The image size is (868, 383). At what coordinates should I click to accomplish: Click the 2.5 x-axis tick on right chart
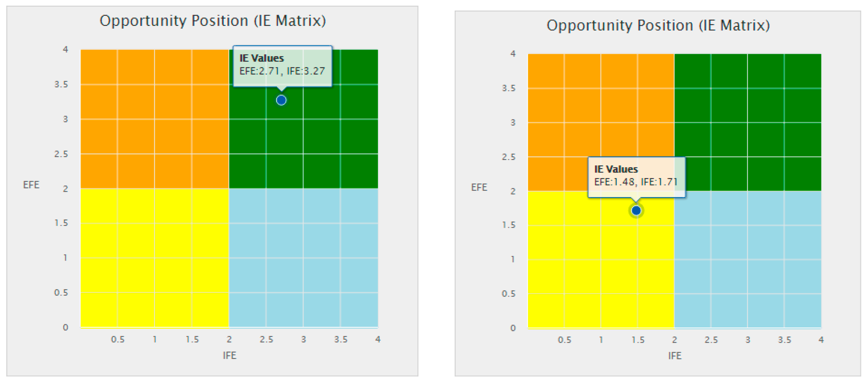click(711, 339)
